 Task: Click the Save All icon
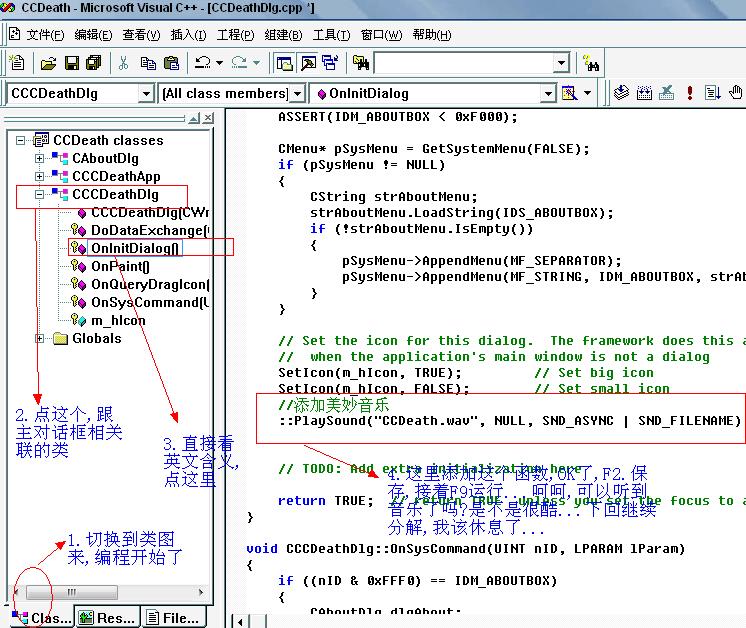[x=94, y=63]
